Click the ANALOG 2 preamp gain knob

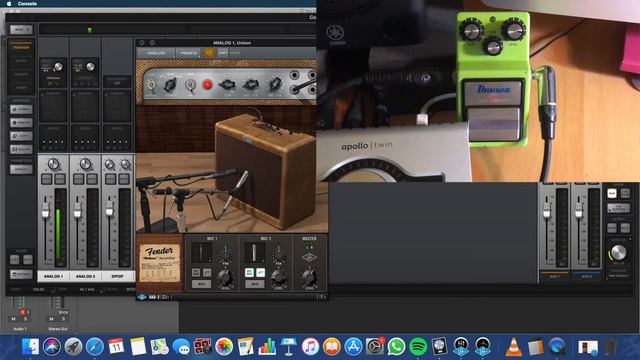[x=90, y=67]
